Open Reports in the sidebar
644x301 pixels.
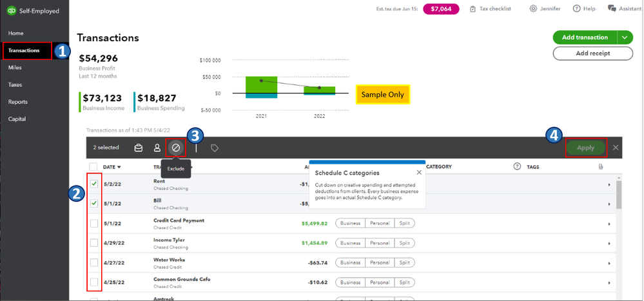(17, 102)
